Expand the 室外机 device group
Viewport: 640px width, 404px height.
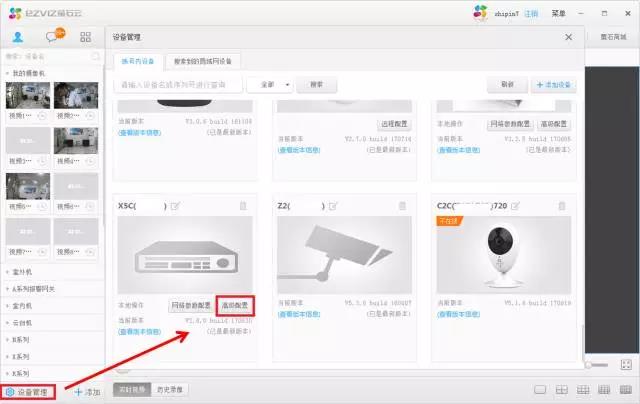(24, 272)
